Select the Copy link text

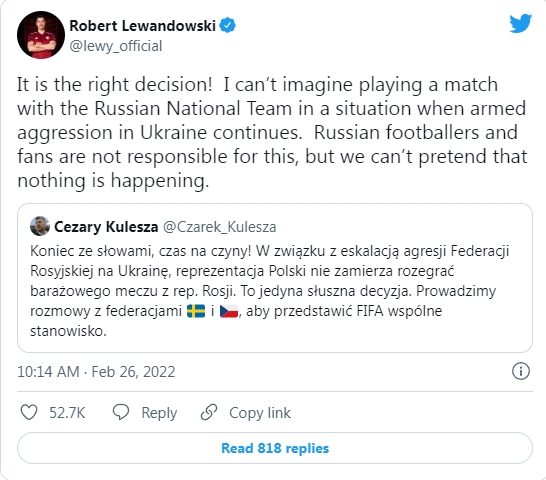(x=260, y=413)
